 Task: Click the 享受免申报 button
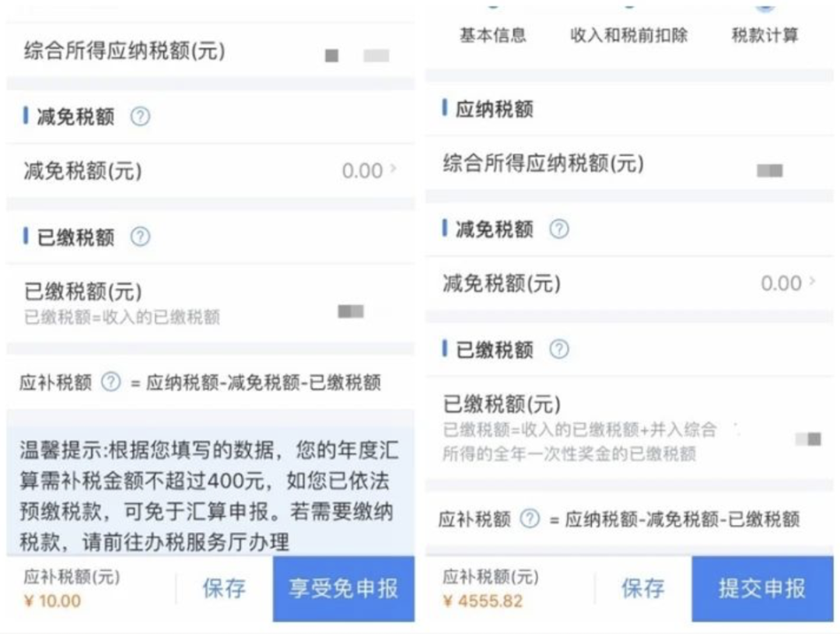click(x=344, y=588)
